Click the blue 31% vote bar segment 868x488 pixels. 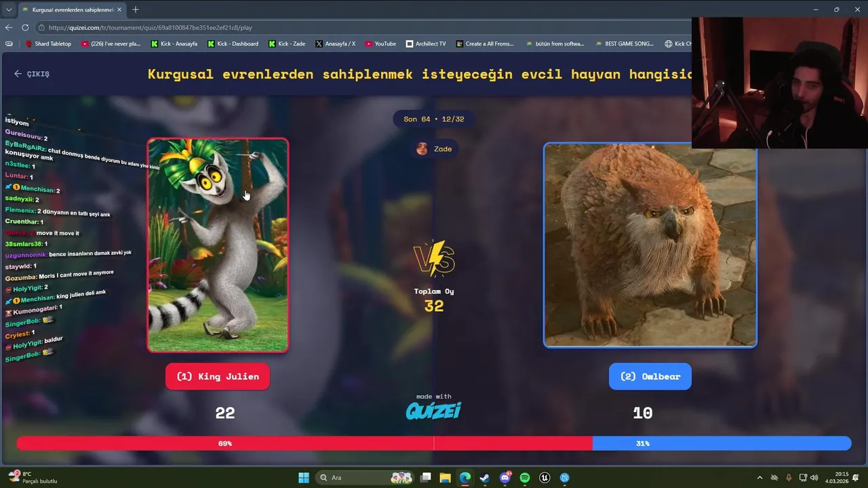[x=722, y=443]
